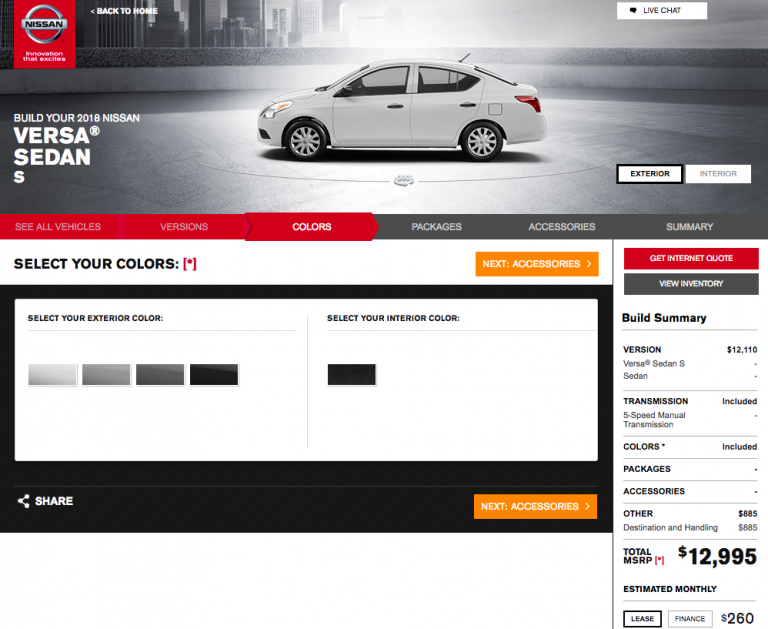This screenshot has width=768, height=629.
Task: Go back to home
Action: (124, 11)
